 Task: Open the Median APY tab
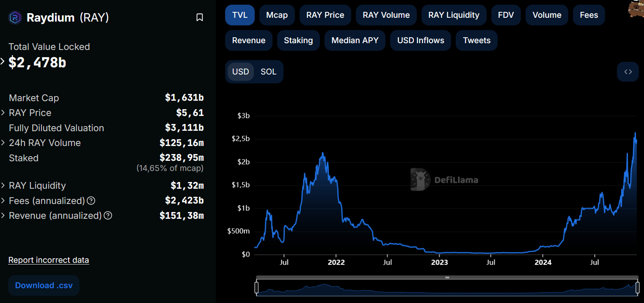click(x=355, y=40)
